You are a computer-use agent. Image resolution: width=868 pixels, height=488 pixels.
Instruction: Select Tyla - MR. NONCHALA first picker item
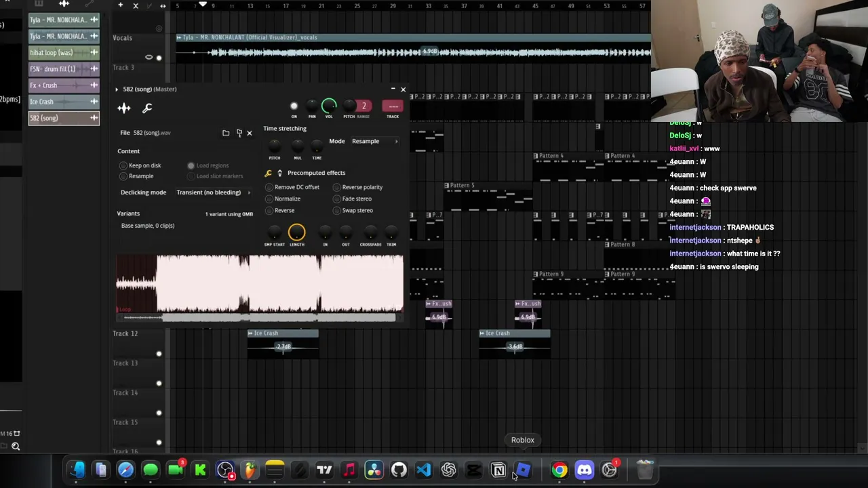[x=64, y=20]
